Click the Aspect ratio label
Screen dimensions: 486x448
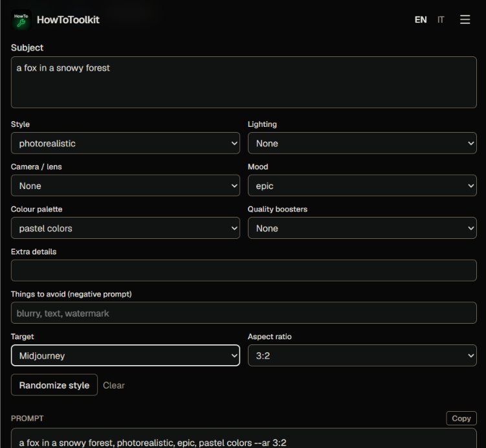tap(270, 337)
